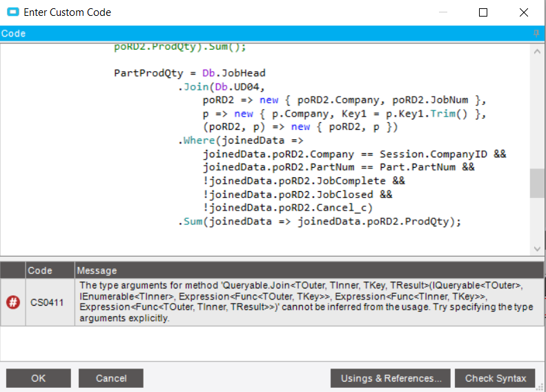Click the code editor scroll-up arrow
The width and height of the screenshot is (546, 392).
click(537, 52)
